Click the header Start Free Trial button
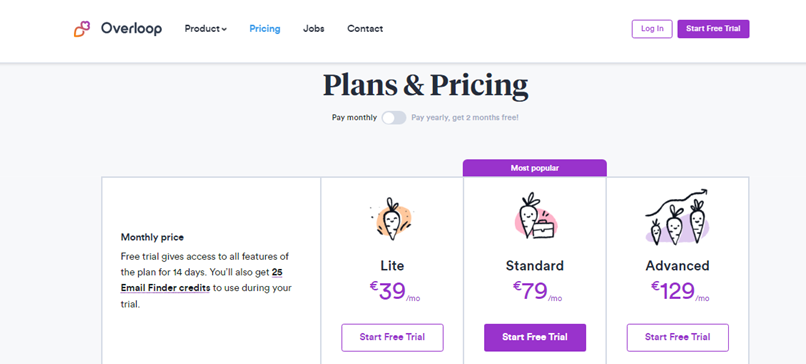 (713, 29)
